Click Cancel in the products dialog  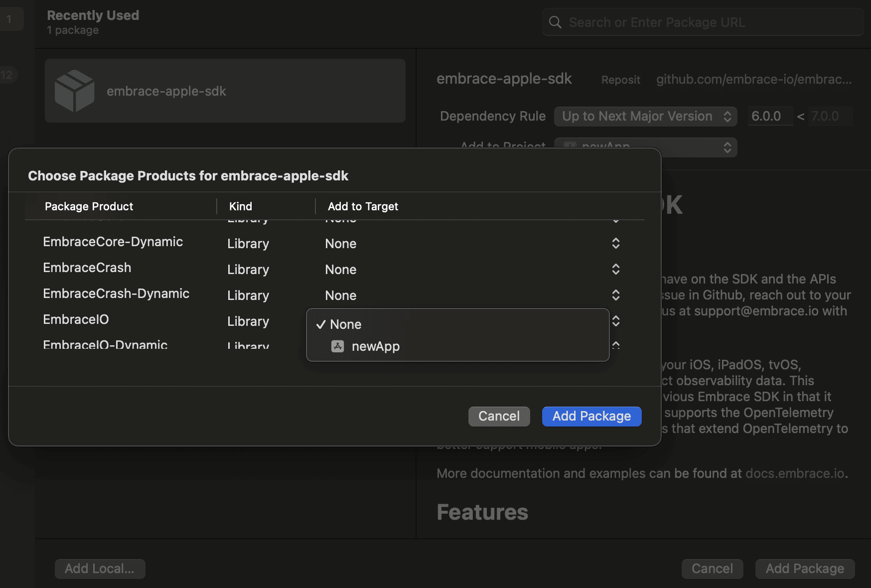point(499,416)
